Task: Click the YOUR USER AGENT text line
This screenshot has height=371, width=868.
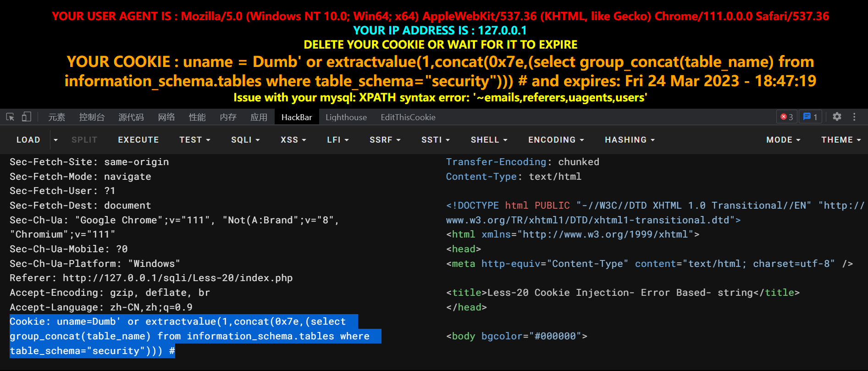Action: 440,16
